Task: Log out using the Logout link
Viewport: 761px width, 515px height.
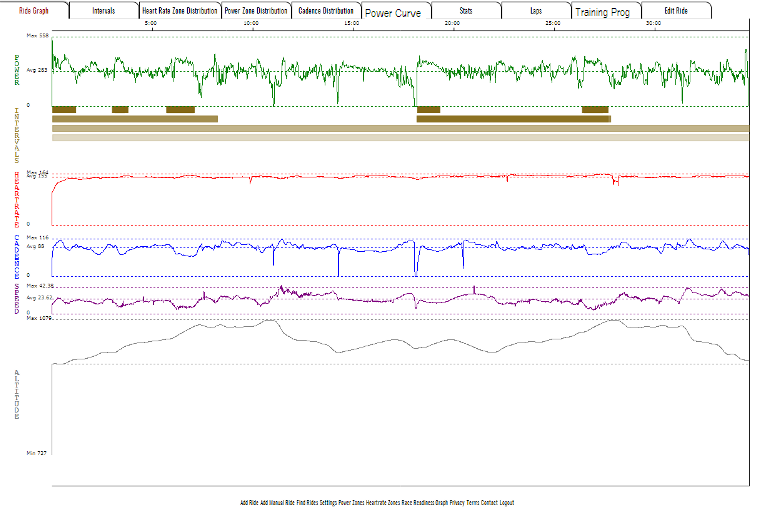Action: [507, 502]
